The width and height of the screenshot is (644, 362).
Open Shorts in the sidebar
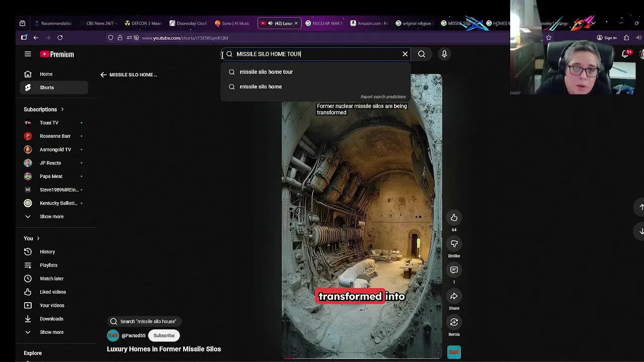coord(54,87)
